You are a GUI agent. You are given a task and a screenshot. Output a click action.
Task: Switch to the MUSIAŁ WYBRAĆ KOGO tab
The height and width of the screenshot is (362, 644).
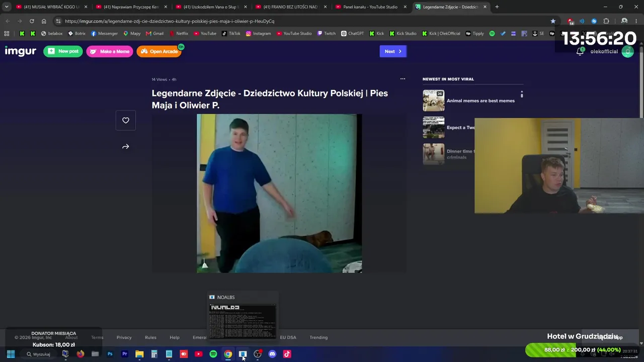51,7
